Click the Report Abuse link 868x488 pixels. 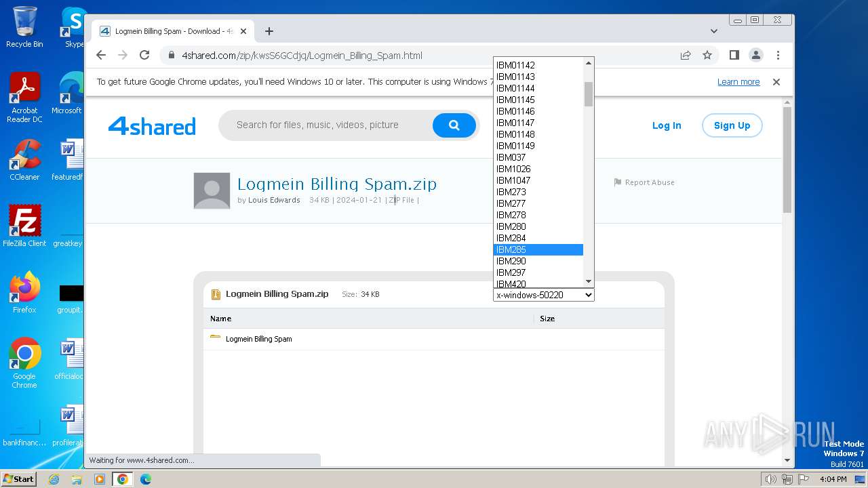650,182
